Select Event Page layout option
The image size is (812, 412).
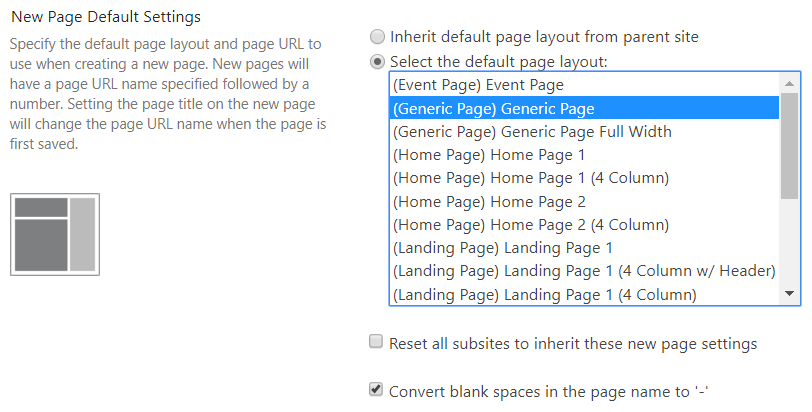[584, 85]
